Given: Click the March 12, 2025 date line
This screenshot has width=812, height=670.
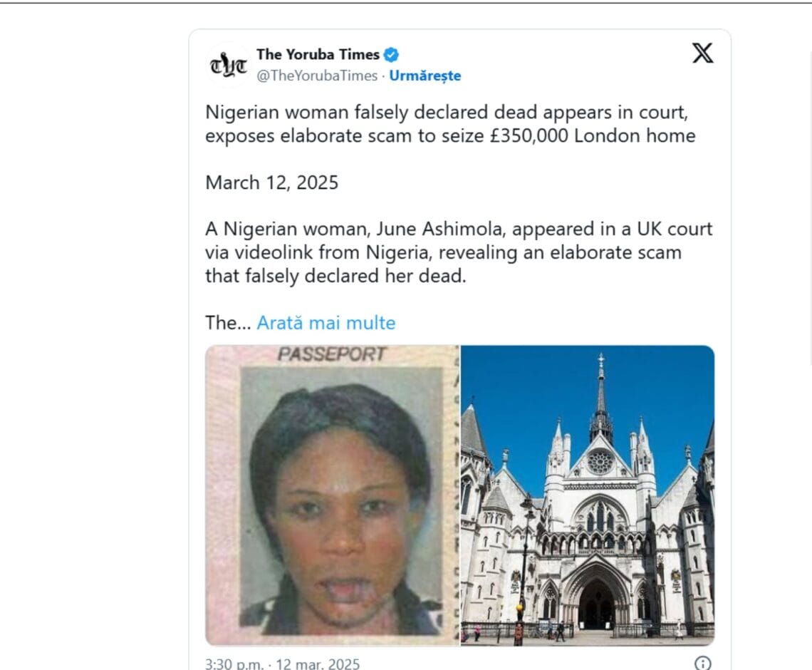Looking at the screenshot, I should pos(272,182).
